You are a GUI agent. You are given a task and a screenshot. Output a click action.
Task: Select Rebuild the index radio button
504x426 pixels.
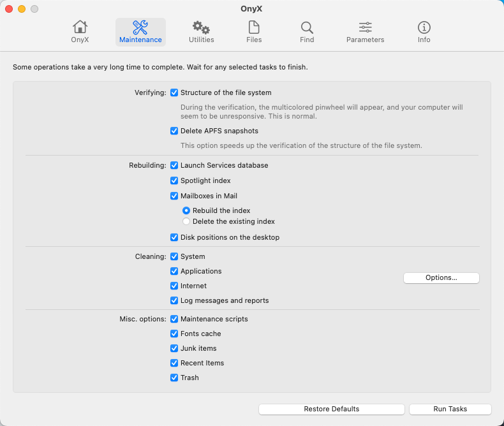(x=186, y=210)
